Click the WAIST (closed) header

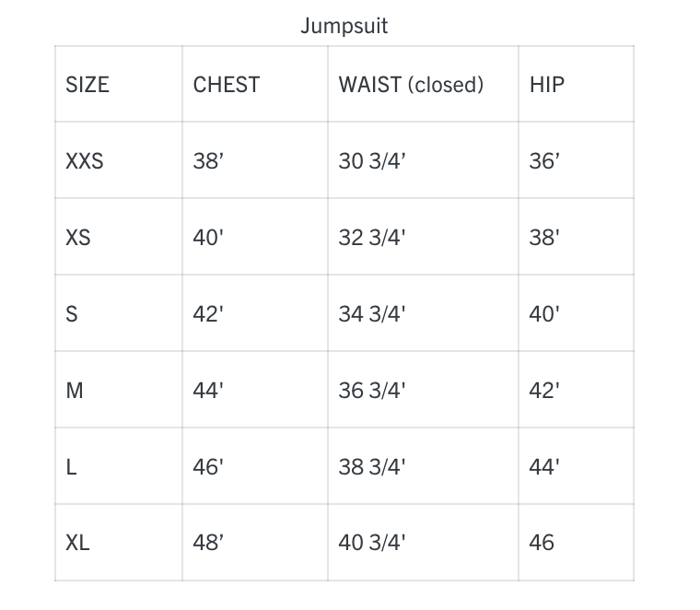pos(411,85)
